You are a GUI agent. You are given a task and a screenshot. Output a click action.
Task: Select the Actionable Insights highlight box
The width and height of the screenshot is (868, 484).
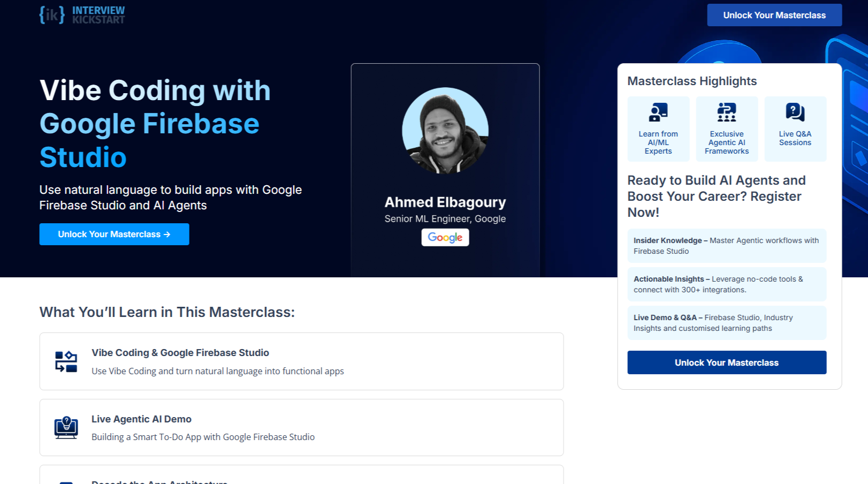pos(726,284)
